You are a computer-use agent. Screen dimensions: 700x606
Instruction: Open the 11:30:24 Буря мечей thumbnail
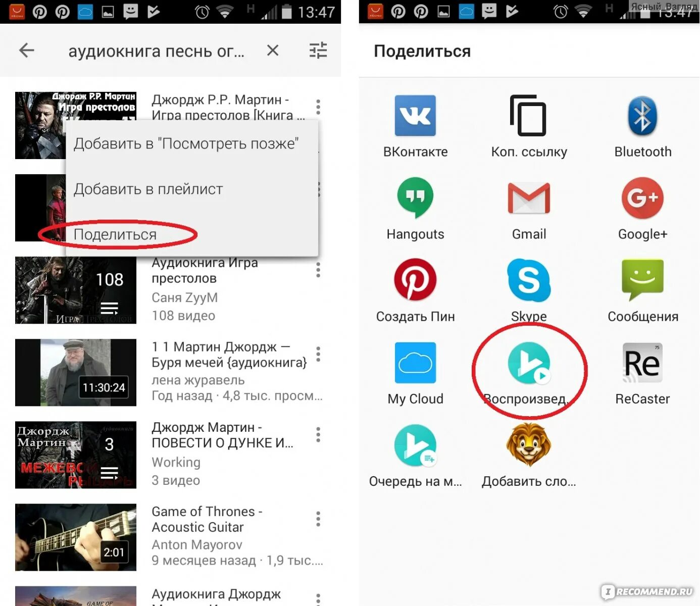[x=76, y=372]
